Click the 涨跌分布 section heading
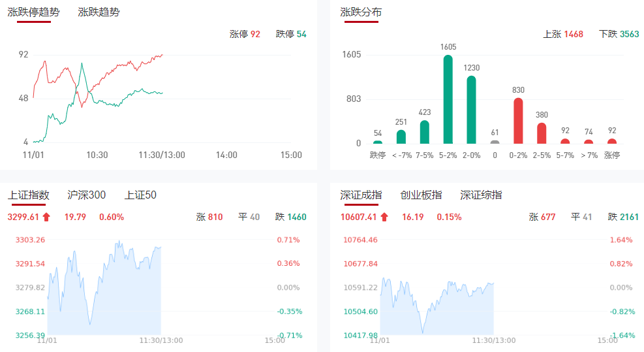The width and height of the screenshot is (644, 352). tap(361, 12)
